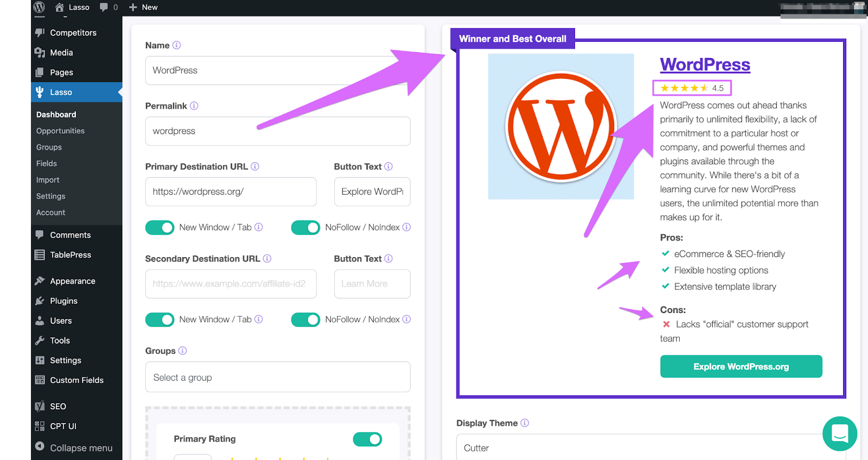Click the Permalink input field
The image size is (868, 460).
click(x=278, y=131)
